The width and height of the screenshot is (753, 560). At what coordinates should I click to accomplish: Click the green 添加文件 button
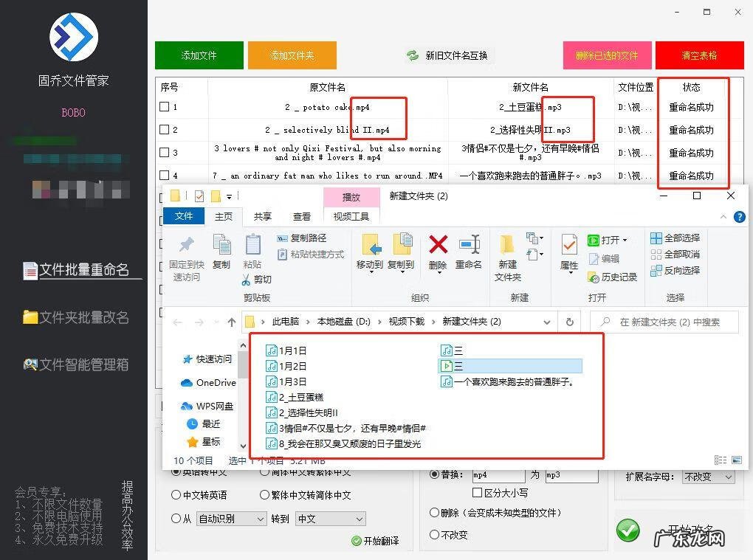(199, 55)
